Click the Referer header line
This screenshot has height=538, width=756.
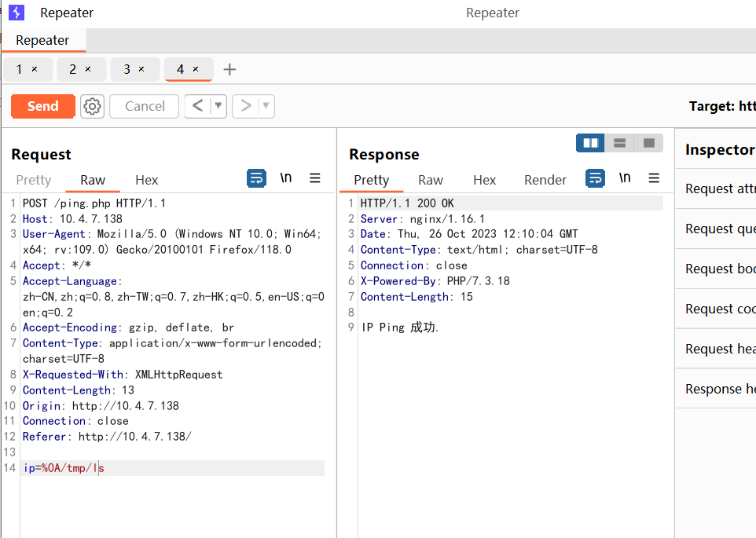click(x=107, y=437)
